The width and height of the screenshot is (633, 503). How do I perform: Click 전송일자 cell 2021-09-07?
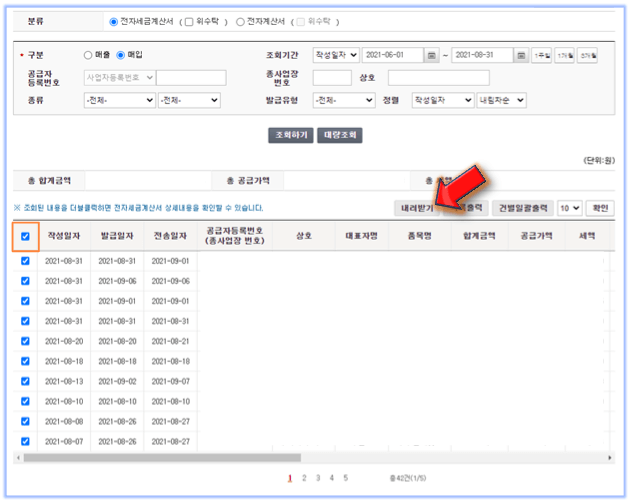tap(170, 381)
